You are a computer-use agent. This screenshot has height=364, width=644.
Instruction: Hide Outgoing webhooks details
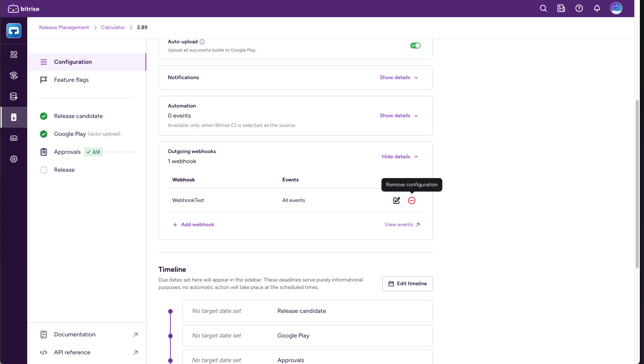coord(400,156)
